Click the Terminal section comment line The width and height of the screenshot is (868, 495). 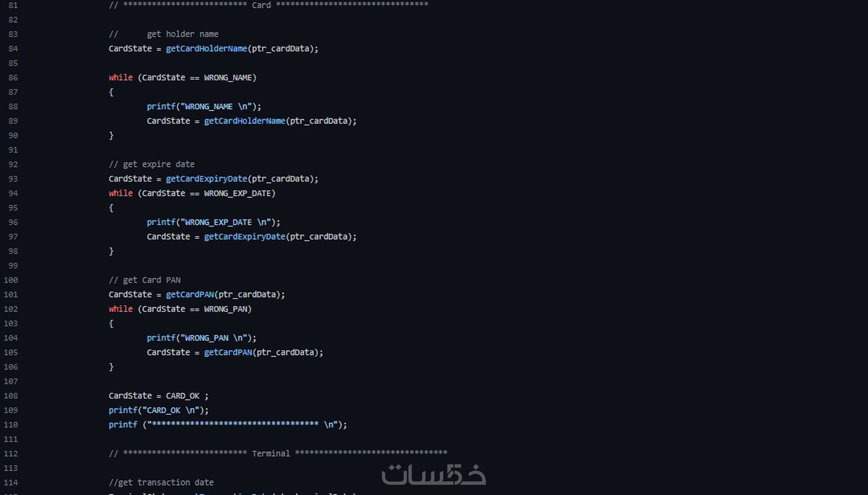[278, 453]
